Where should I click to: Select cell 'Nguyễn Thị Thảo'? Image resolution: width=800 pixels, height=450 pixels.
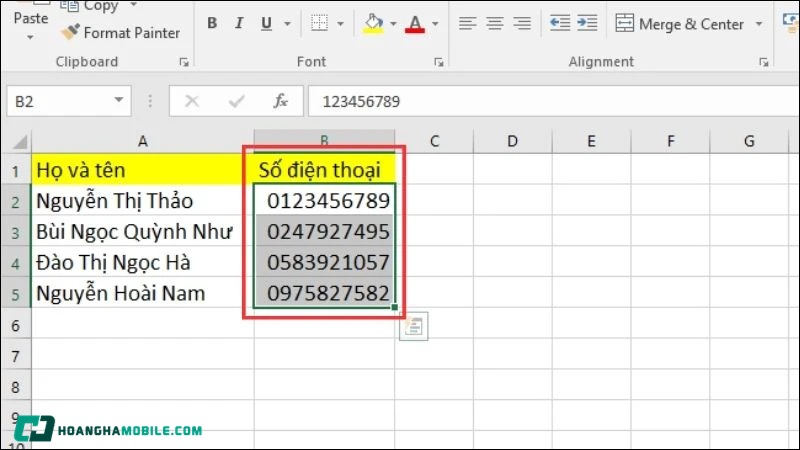[143, 201]
